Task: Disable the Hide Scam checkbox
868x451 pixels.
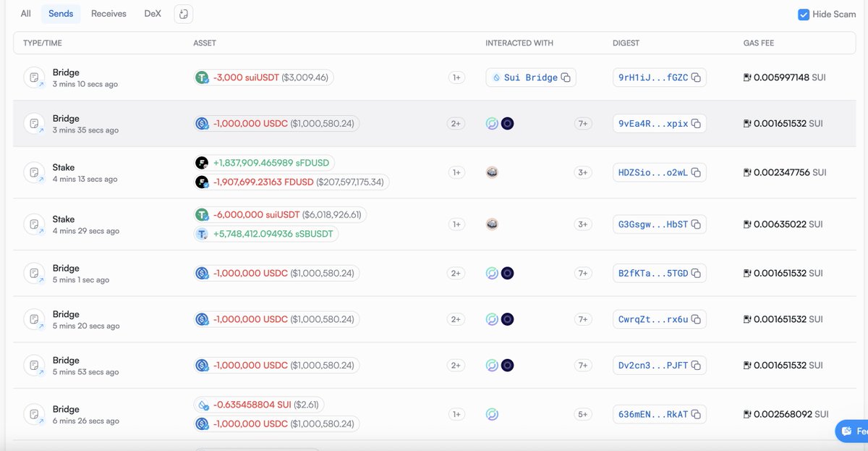Action: 802,14
